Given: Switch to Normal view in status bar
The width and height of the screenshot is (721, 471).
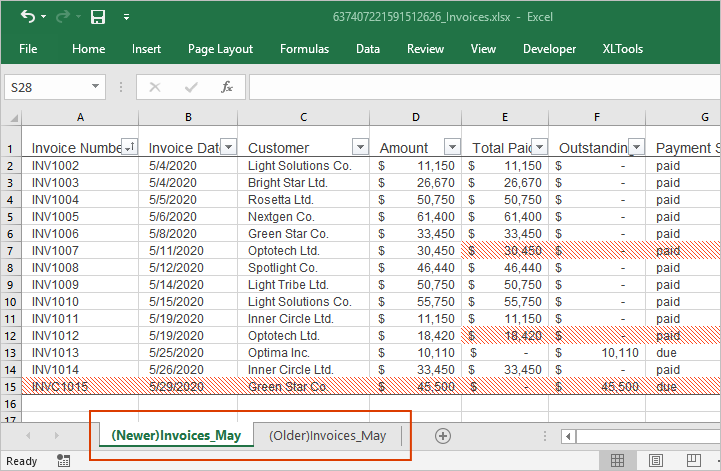Looking at the screenshot, I should [617, 460].
